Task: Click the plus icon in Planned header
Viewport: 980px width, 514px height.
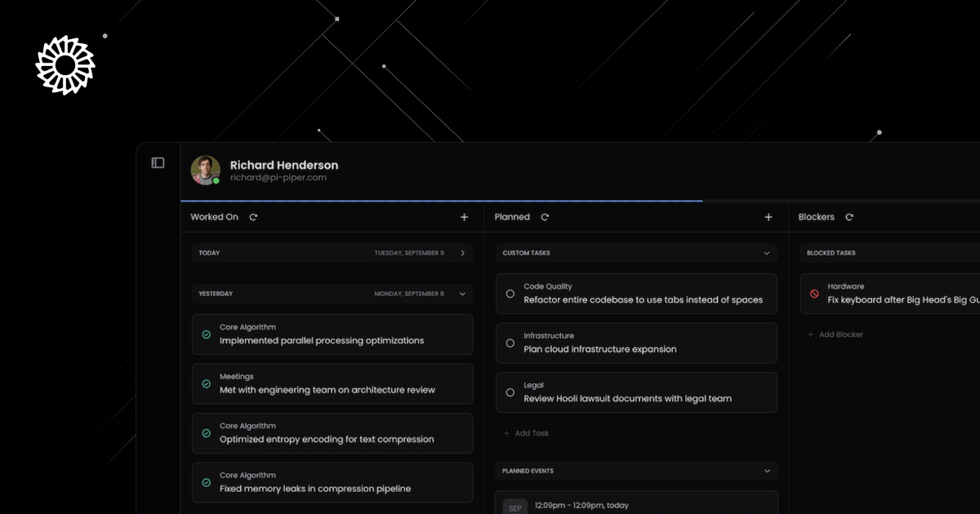Action: 768,217
